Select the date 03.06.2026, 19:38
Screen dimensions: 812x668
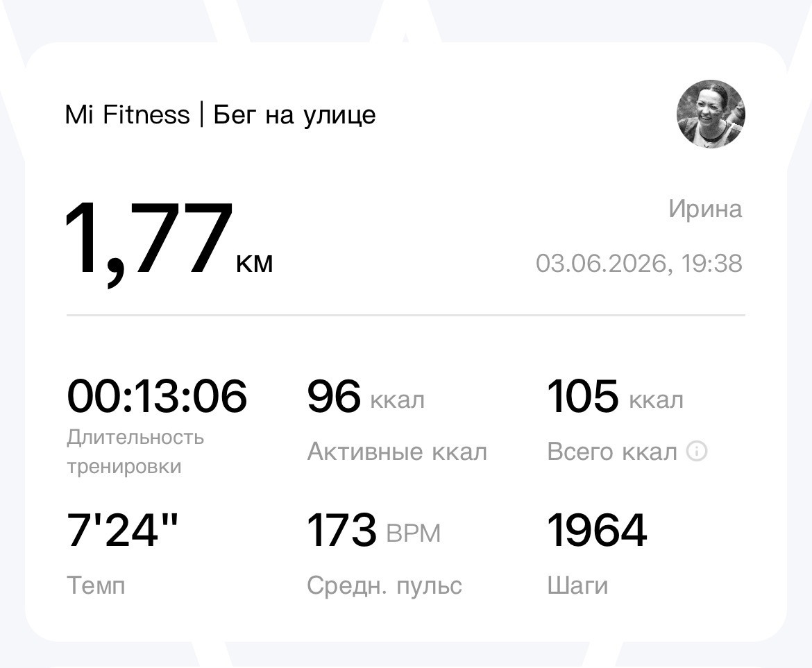click(639, 264)
